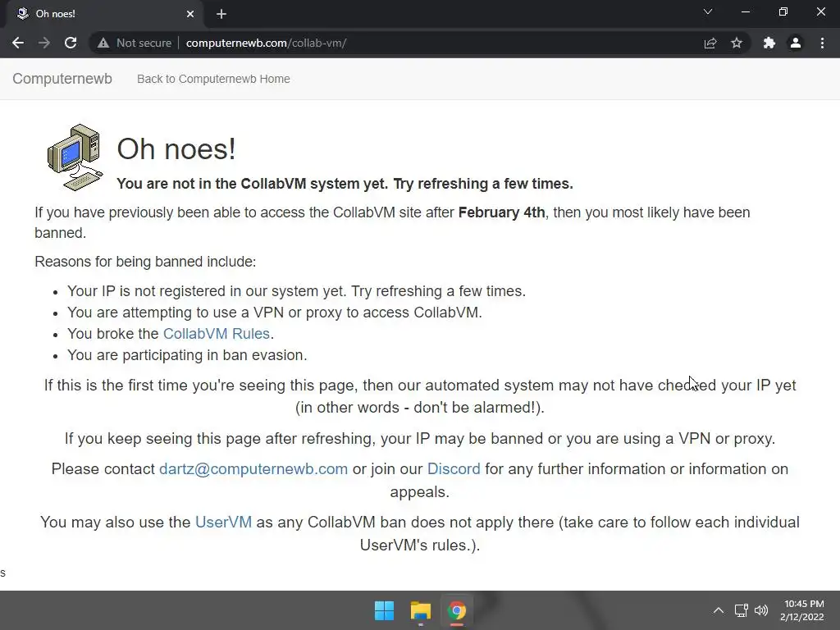The height and width of the screenshot is (630, 840).
Task: Show hidden system tray icons
Action: (x=719, y=610)
